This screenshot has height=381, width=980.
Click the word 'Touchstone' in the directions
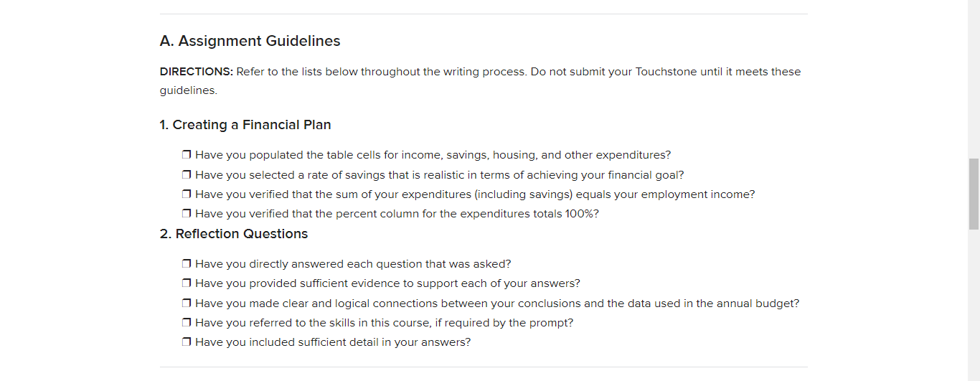(666, 72)
